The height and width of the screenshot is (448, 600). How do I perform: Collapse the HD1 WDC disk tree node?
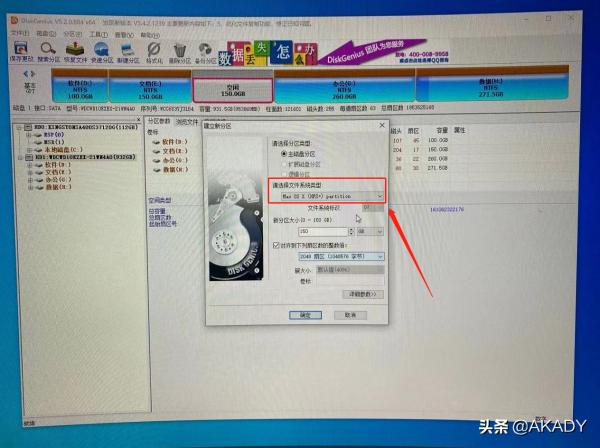[20, 157]
